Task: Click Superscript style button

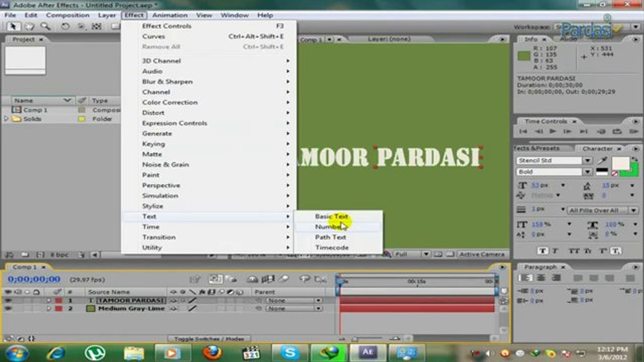Action: [604, 251]
